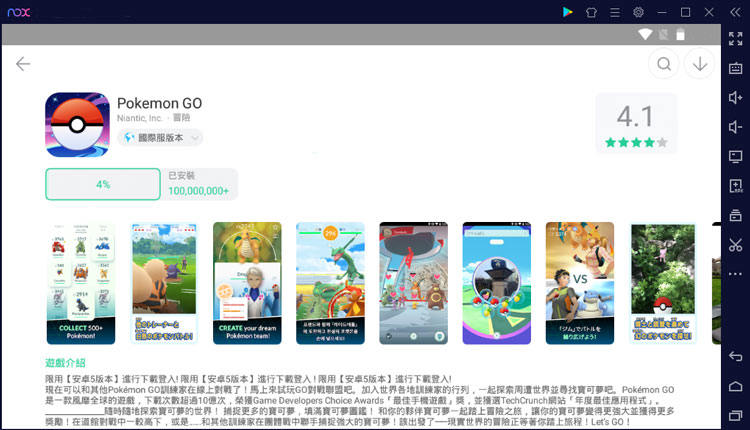Open Nox system settings gear
This screenshot has width=750, height=430.
click(638, 12)
